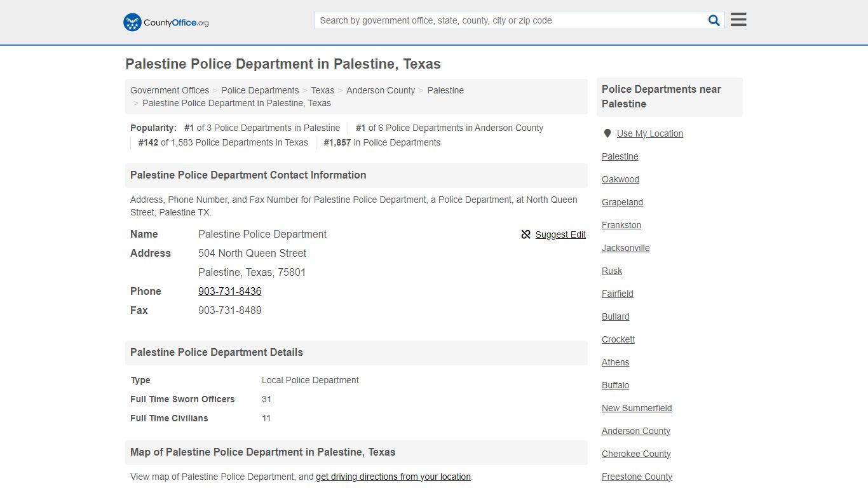Click the Palestine Police Department Details heading
868x488 pixels.
[217, 352]
